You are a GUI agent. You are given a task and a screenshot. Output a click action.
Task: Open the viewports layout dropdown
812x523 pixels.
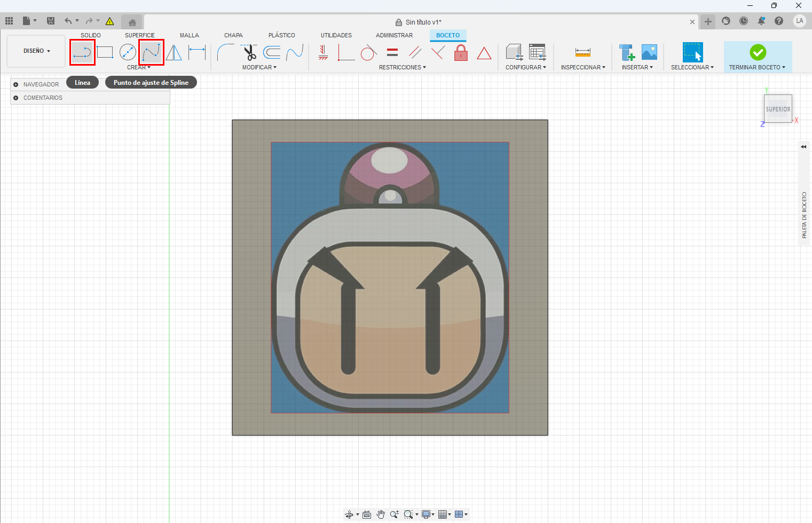pyautogui.click(x=461, y=514)
